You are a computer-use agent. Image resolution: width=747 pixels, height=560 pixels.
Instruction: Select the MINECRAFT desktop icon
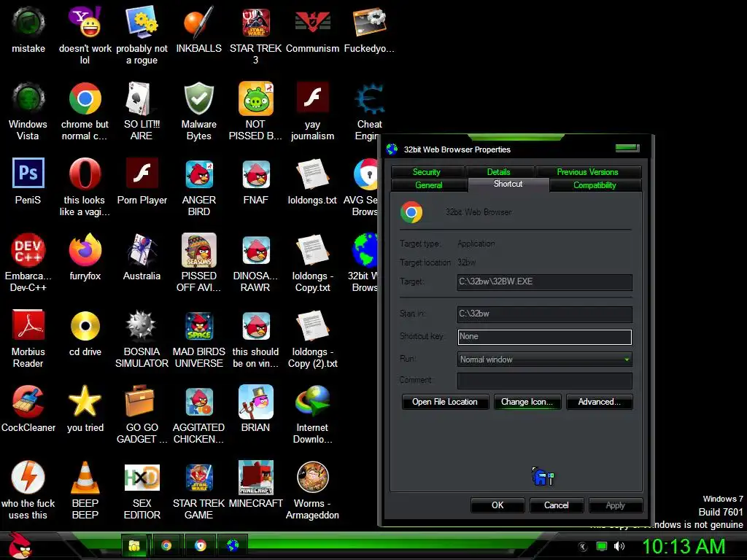255,484
